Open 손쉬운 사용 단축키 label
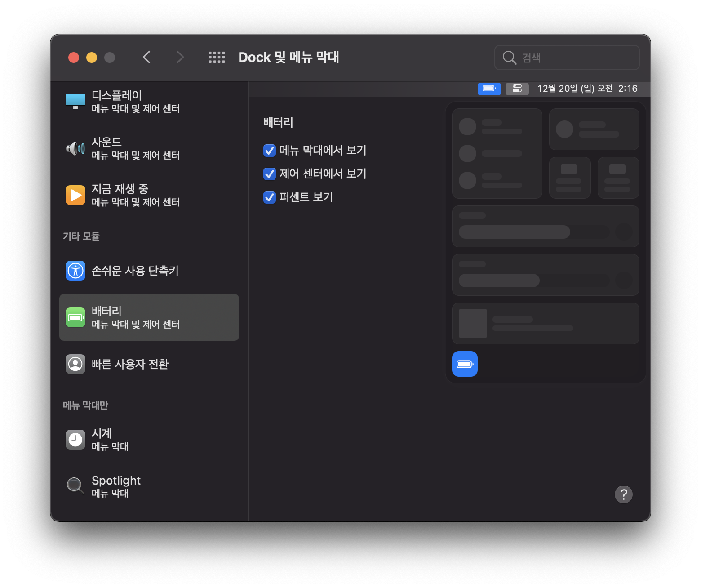This screenshot has width=701, height=588. 135,271
